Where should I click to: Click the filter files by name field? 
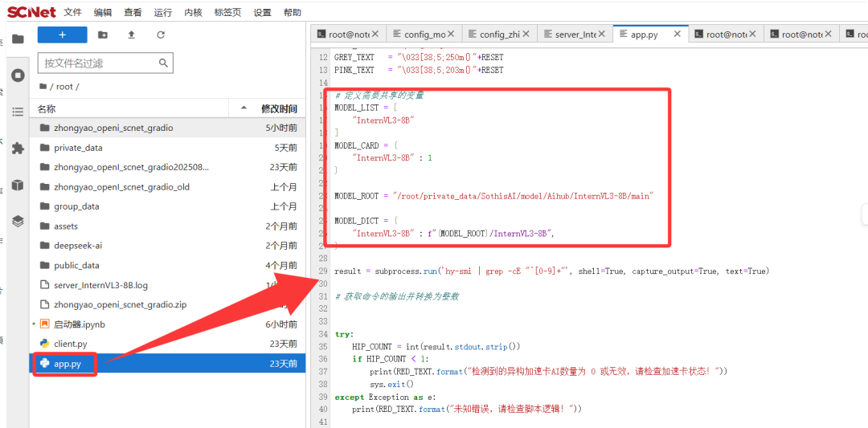tap(104, 63)
